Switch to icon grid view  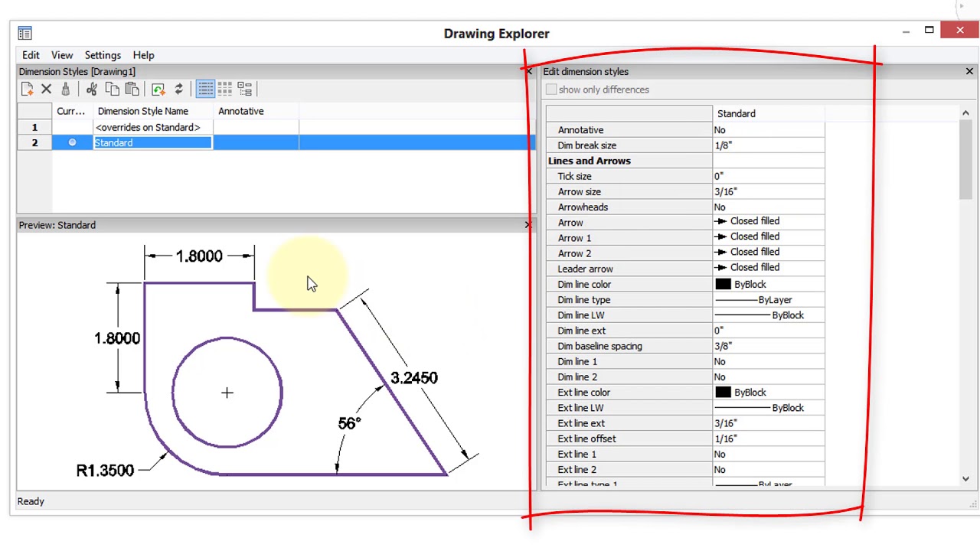(225, 90)
